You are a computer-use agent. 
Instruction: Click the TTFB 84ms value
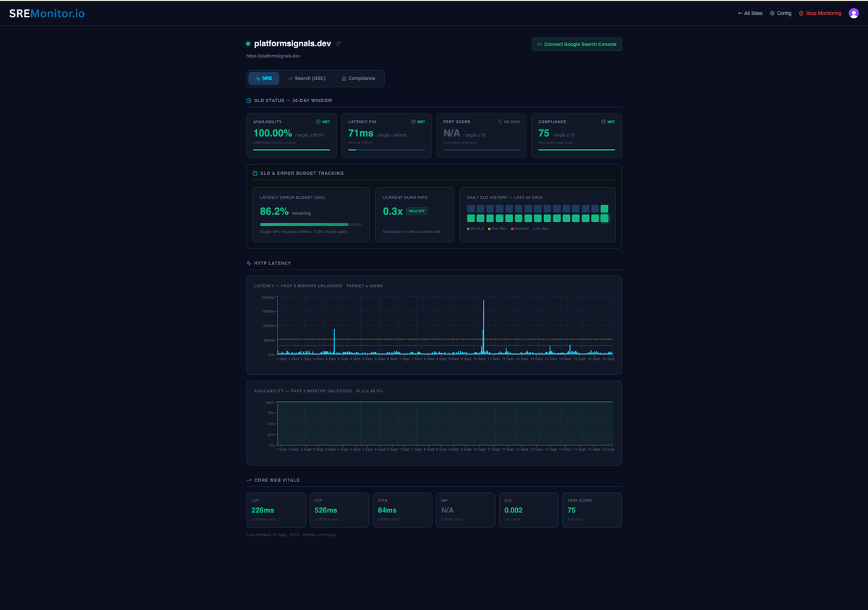pyautogui.click(x=387, y=510)
